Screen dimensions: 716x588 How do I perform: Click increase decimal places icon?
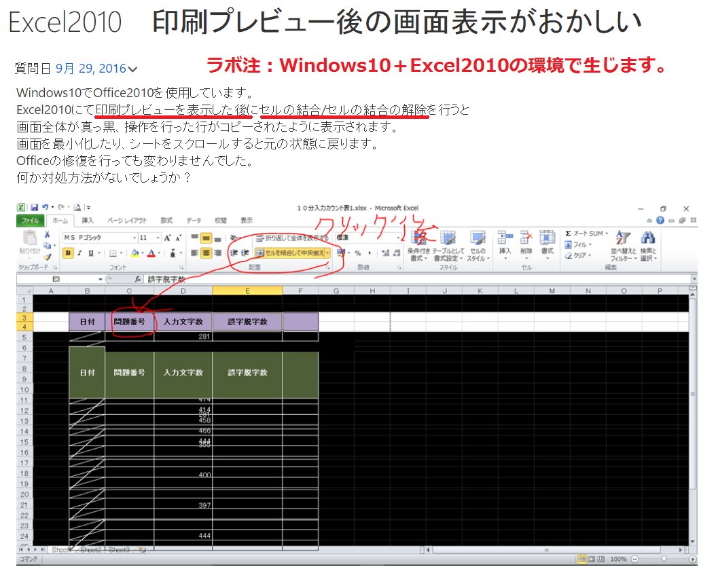[x=385, y=253]
